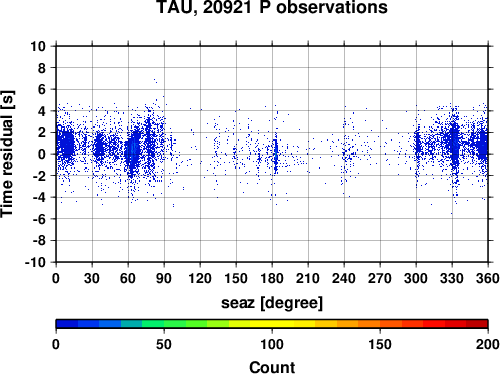
Task: Click the x-axis tick label 270
Action: [x=380, y=278]
